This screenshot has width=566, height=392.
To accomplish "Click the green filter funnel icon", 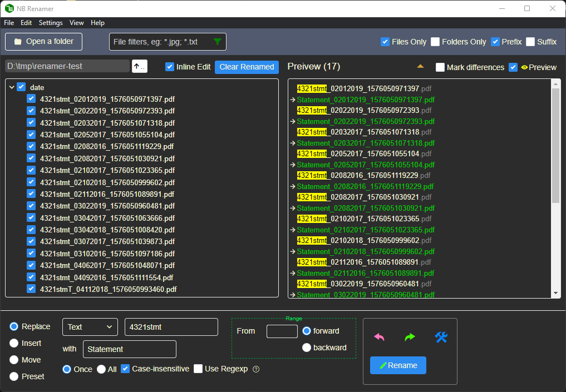I will coord(217,42).
